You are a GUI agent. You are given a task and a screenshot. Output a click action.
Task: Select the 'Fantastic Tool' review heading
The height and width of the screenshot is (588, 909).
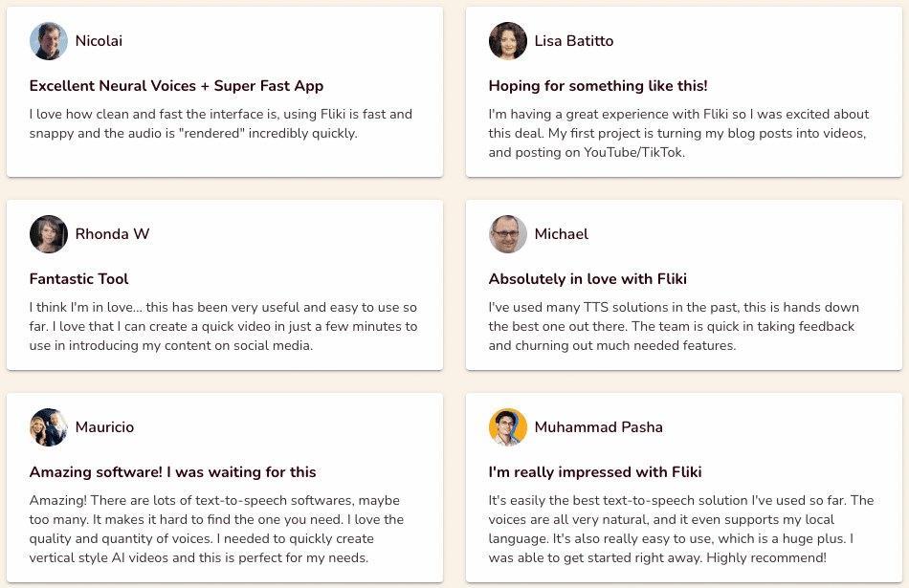coord(78,279)
